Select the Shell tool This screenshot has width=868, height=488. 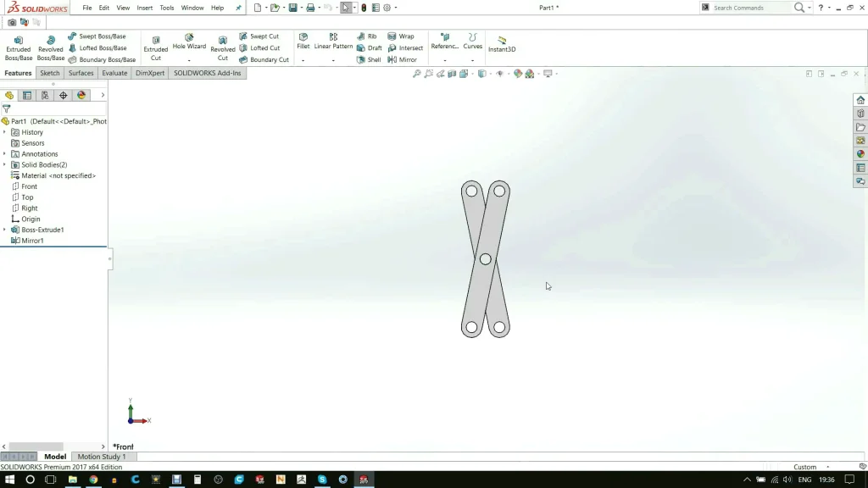[369, 59]
